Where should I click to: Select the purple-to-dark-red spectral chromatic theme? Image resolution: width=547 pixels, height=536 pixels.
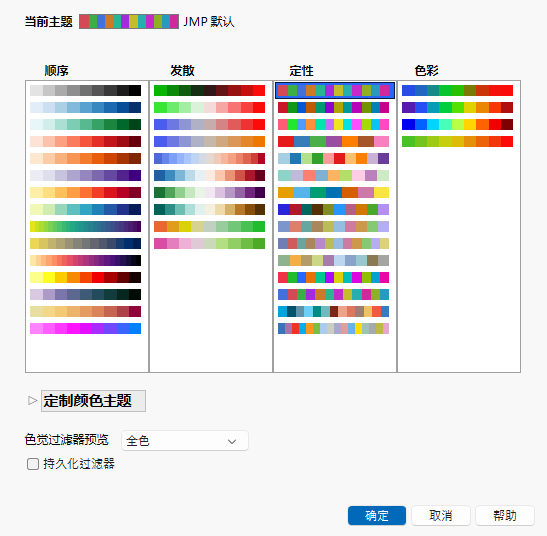(x=457, y=107)
